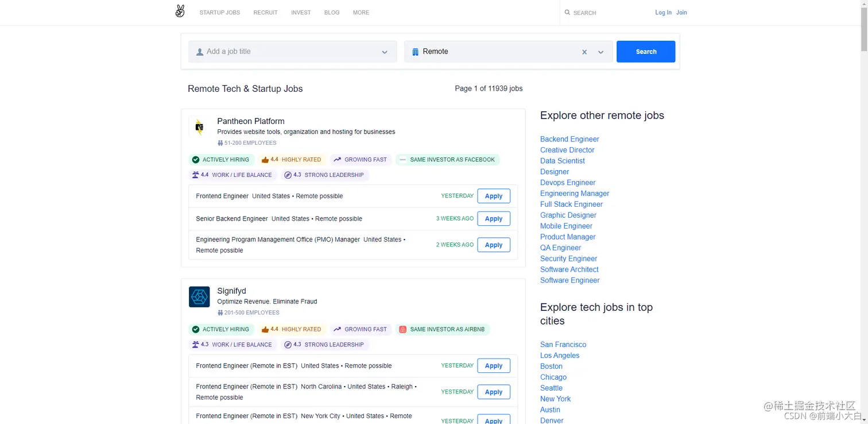Apply to Engineering Program Management Office Manager

(x=494, y=245)
